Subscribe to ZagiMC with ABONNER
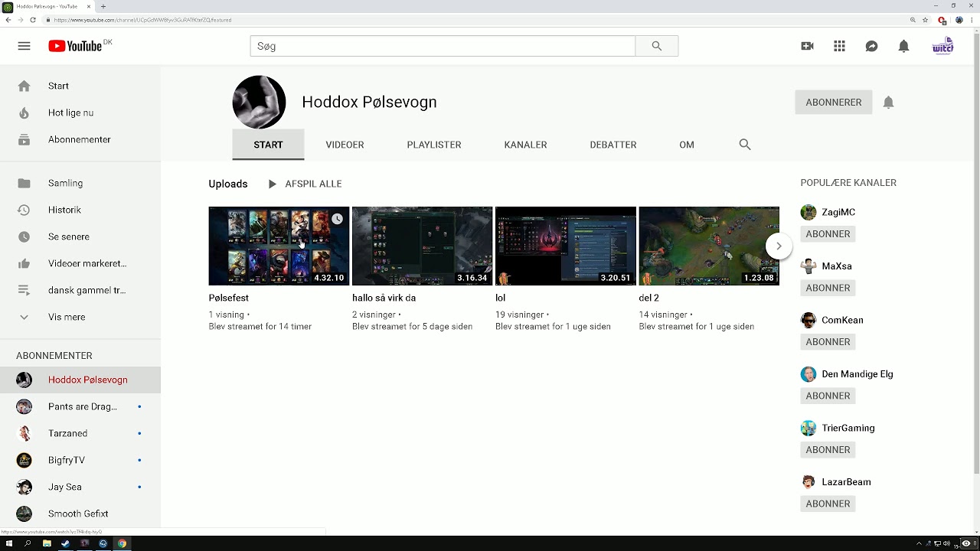 tap(828, 233)
